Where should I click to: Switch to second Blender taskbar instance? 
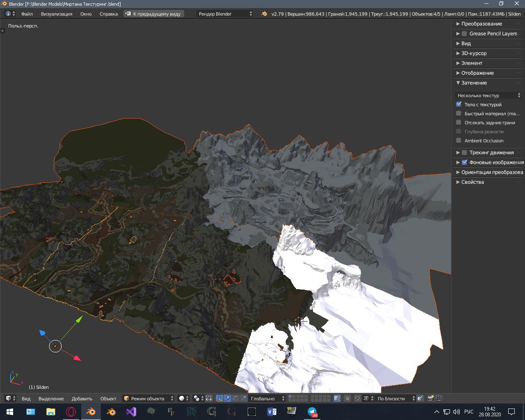tap(111, 411)
